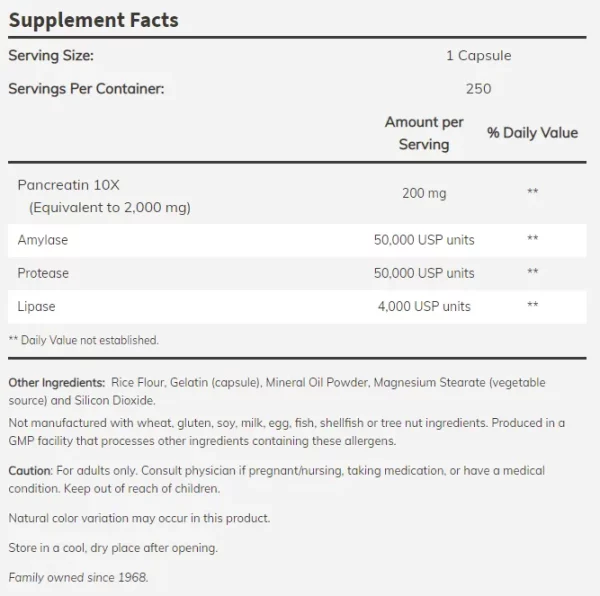Click the 250 servings value
The height and width of the screenshot is (596, 600).
click(479, 89)
